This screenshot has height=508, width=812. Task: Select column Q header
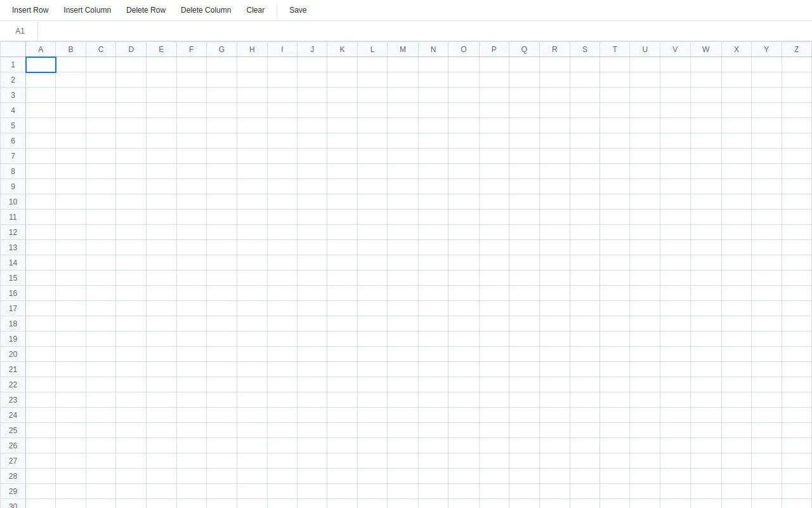tap(524, 50)
